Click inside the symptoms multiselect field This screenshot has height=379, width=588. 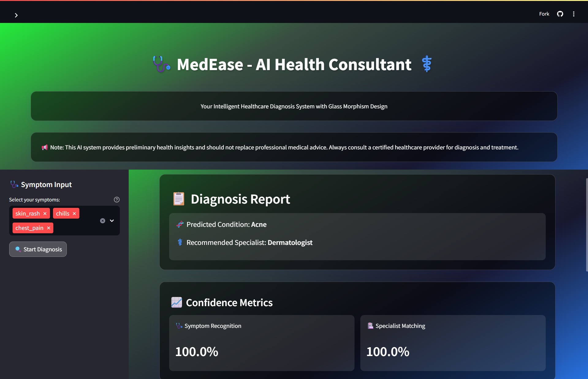(64, 220)
